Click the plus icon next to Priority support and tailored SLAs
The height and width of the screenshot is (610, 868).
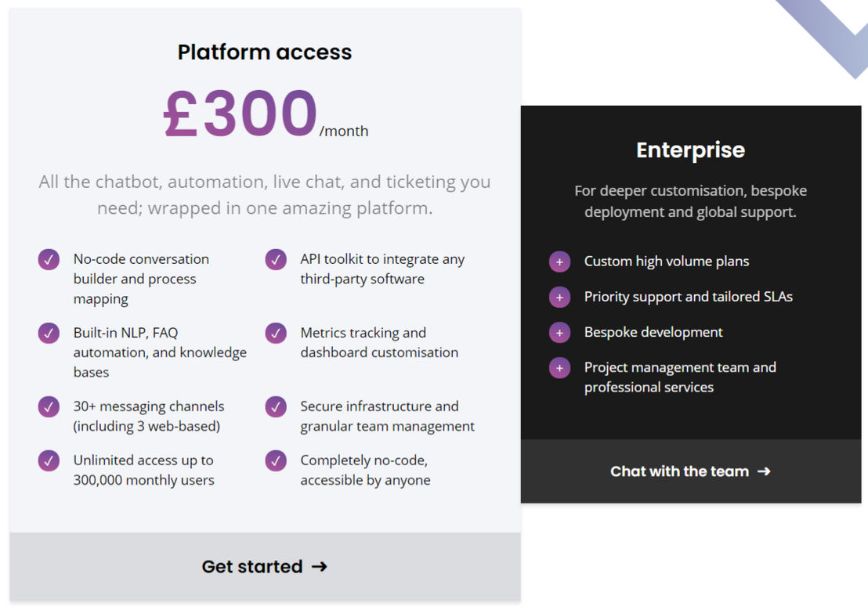tap(559, 297)
